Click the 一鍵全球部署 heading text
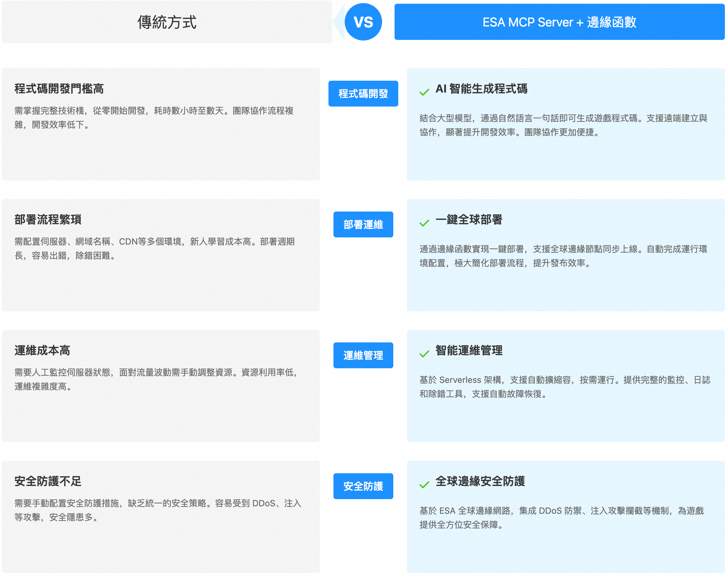Viewport: 728px width, 577px height. (x=469, y=219)
